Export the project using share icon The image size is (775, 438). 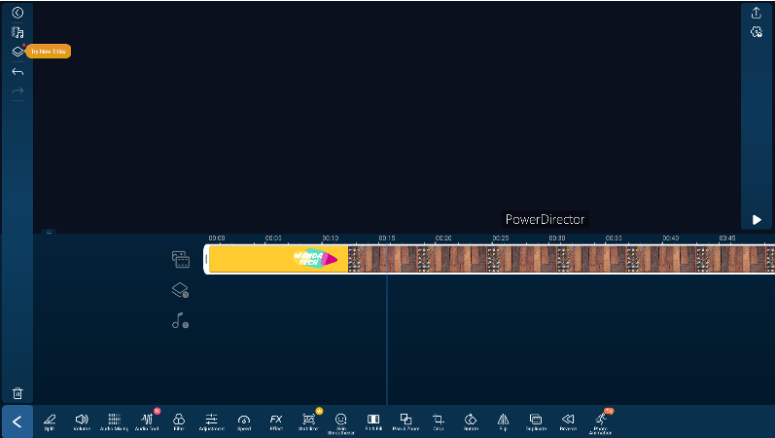coord(756,12)
